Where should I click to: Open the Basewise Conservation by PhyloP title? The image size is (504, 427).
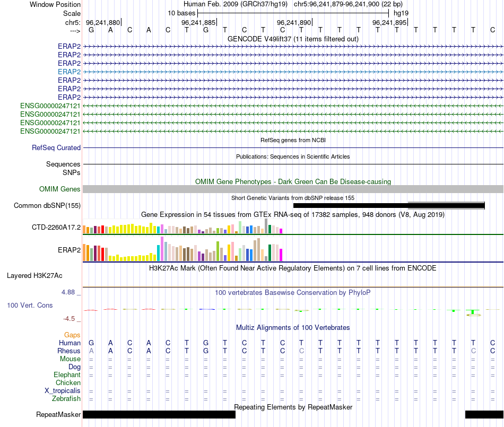[x=293, y=293]
